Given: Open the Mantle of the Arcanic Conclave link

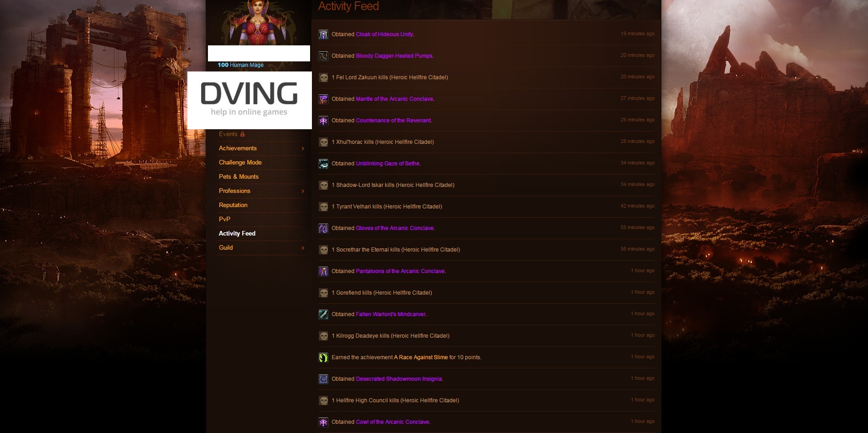Looking at the screenshot, I should [x=394, y=99].
